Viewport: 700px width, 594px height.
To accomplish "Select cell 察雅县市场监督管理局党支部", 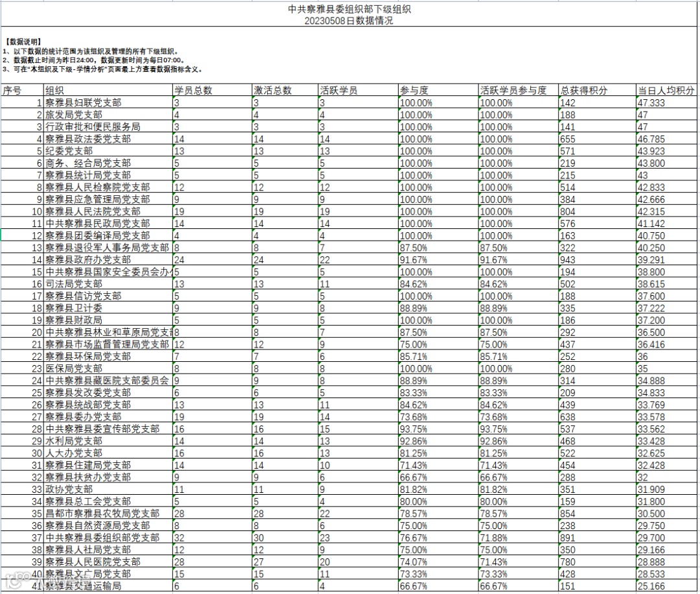I will click(108, 344).
